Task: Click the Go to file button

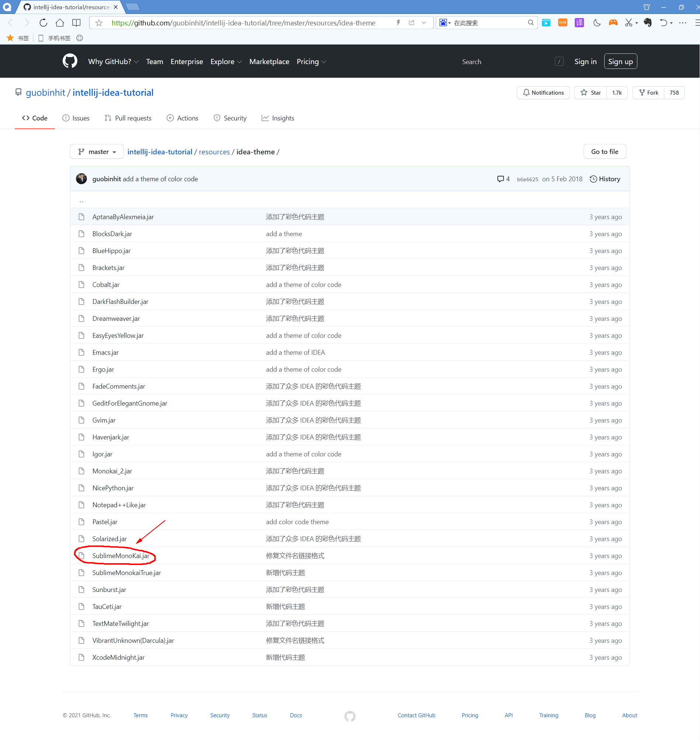Action: pos(604,152)
